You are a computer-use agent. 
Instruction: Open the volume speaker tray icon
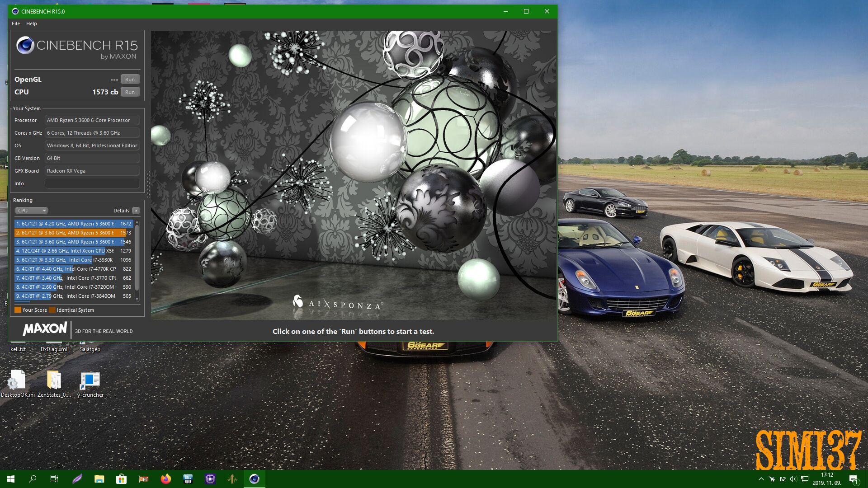coord(793,479)
